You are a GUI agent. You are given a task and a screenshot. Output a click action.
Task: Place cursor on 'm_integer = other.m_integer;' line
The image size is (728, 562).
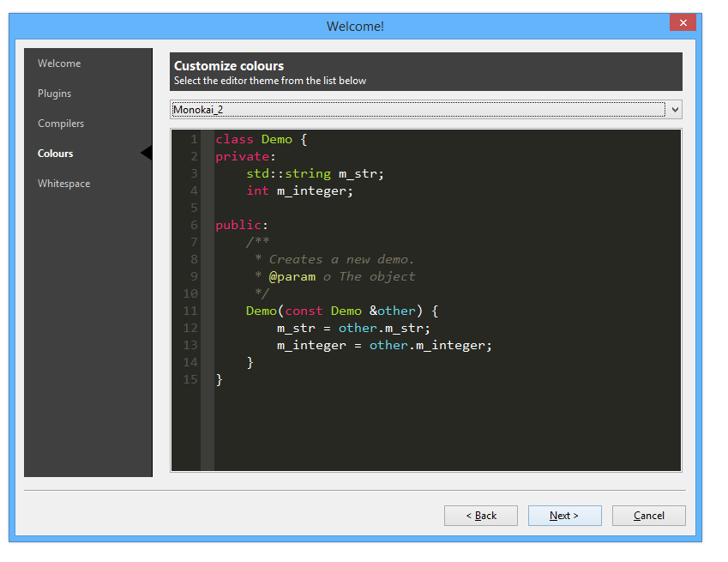click(x=384, y=345)
